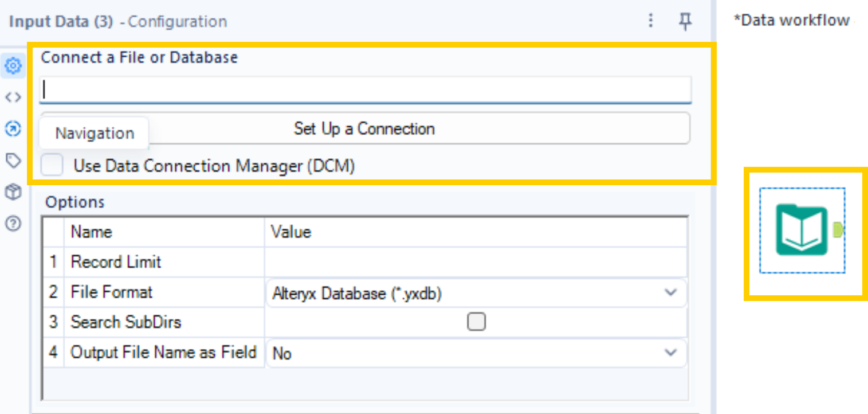Select the Output File Name as Field label
Image resolution: width=868 pixels, height=414 pixels.
pos(163,352)
